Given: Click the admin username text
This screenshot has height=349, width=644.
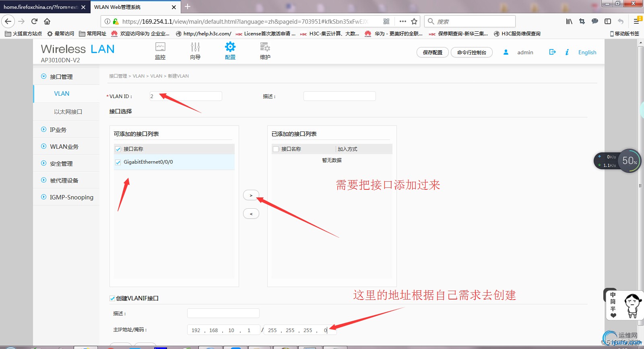Looking at the screenshot, I should pyautogui.click(x=525, y=52).
